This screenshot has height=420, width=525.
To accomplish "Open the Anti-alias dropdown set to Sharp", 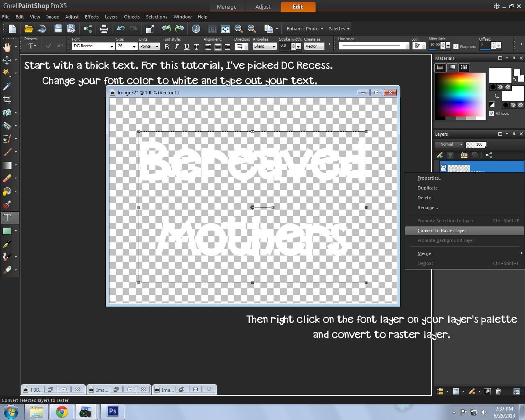I will pos(264,46).
